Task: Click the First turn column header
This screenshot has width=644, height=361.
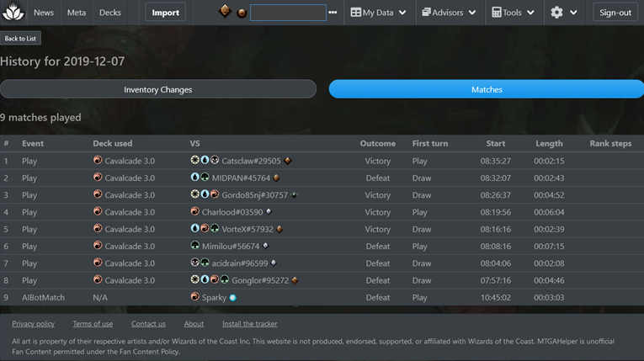Action: [x=430, y=143]
